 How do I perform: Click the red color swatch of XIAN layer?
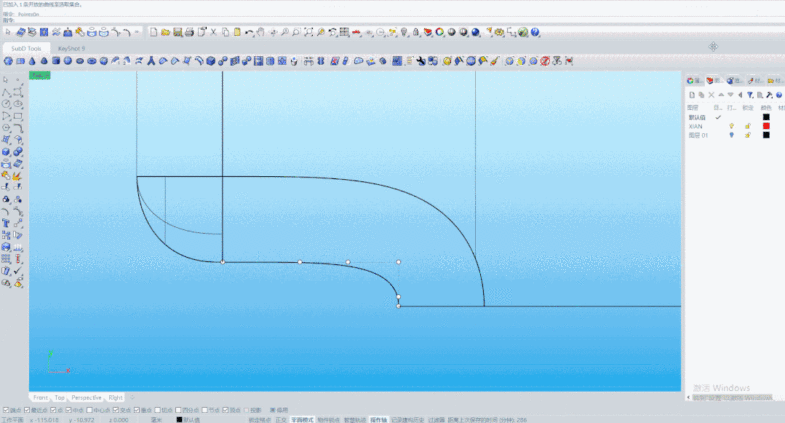tap(765, 126)
